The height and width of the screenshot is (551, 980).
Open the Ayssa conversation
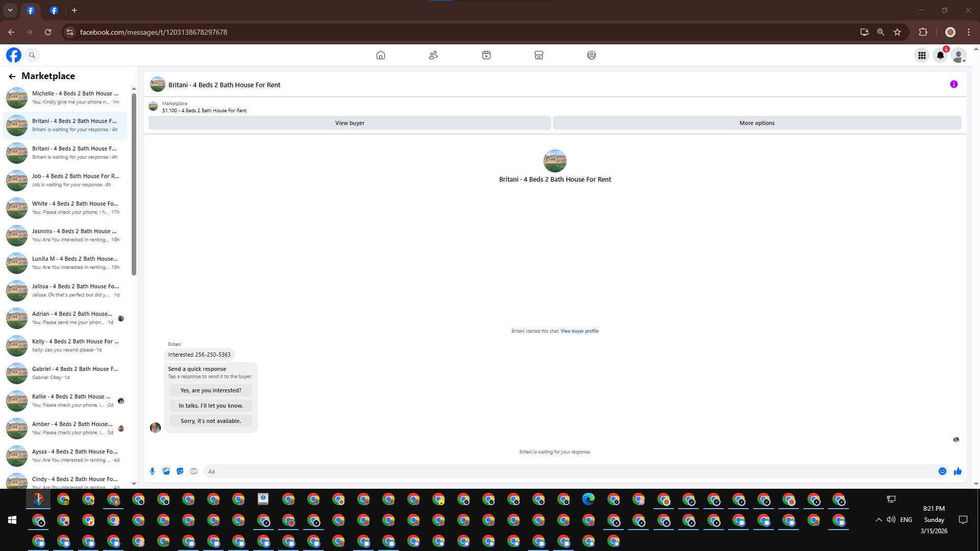65,456
